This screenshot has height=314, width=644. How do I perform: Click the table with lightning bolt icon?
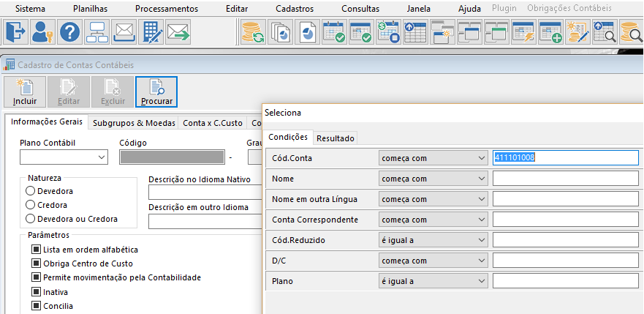click(523, 32)
